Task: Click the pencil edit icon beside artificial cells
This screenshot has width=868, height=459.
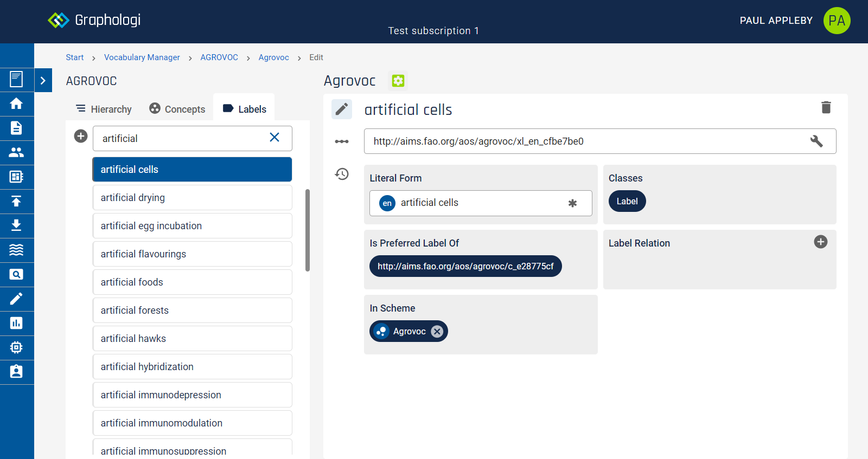Action: [x=342, y=109]
